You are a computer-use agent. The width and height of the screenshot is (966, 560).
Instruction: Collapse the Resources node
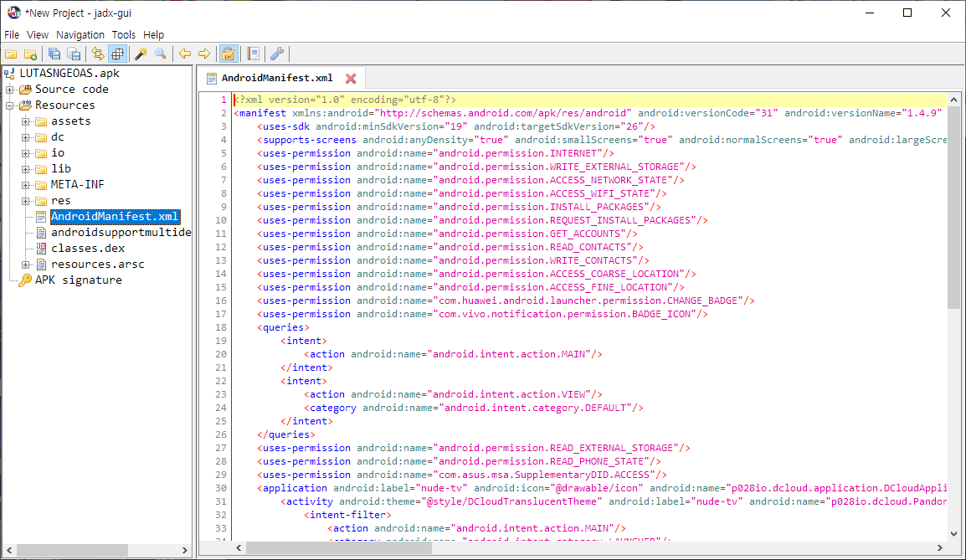click(x=10, y=105)
